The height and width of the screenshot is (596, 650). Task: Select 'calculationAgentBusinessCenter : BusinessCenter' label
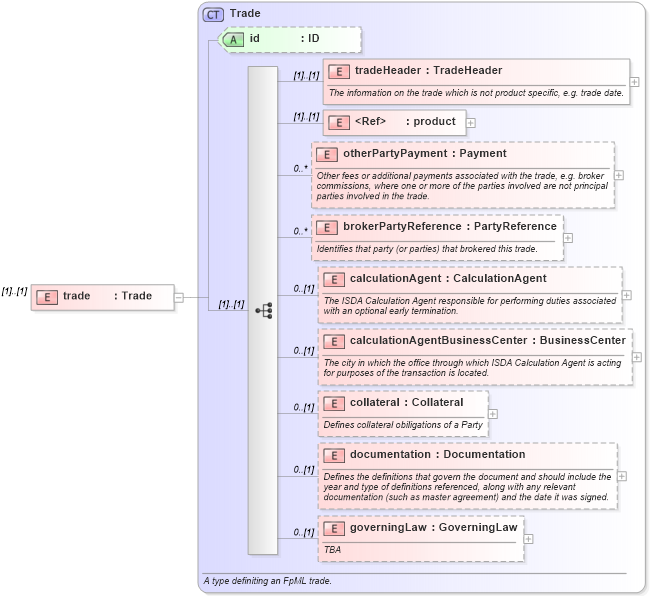488,340
